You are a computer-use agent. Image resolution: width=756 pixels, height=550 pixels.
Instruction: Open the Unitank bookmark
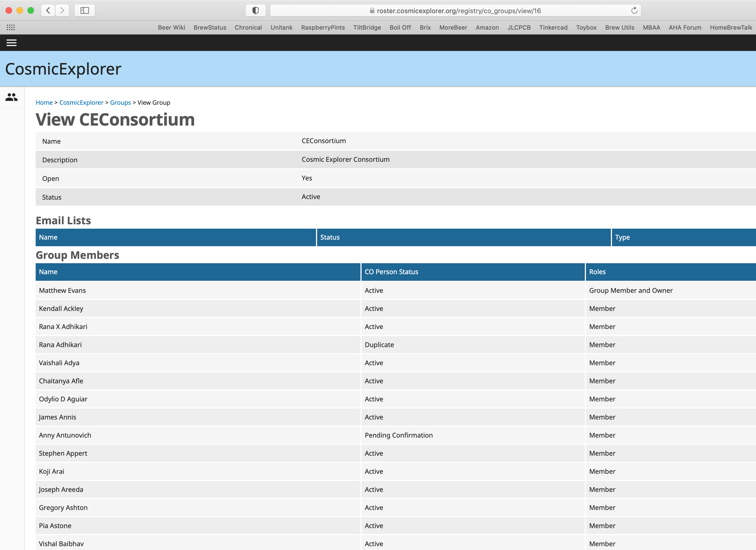[282, 27]
